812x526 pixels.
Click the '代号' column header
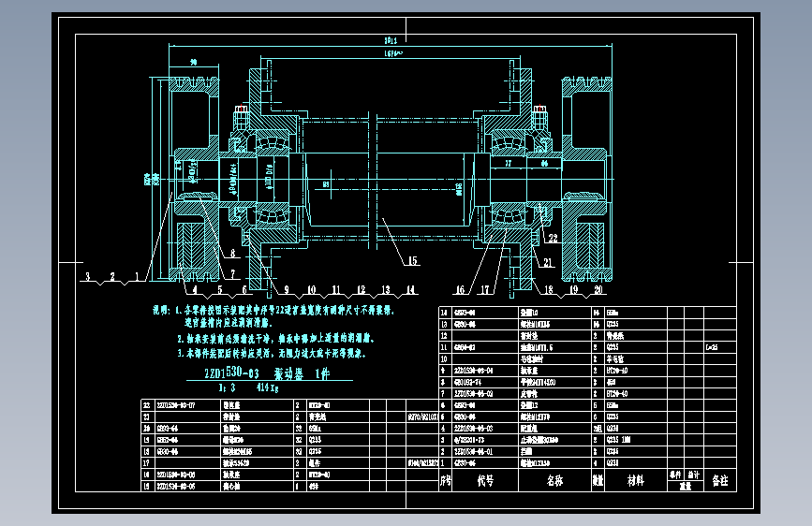(x=485, y=481)
